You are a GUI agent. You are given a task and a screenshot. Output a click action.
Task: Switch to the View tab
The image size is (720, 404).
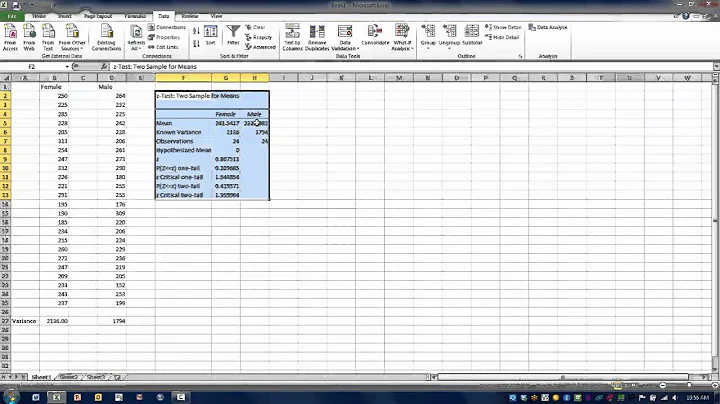coord(216,16)
